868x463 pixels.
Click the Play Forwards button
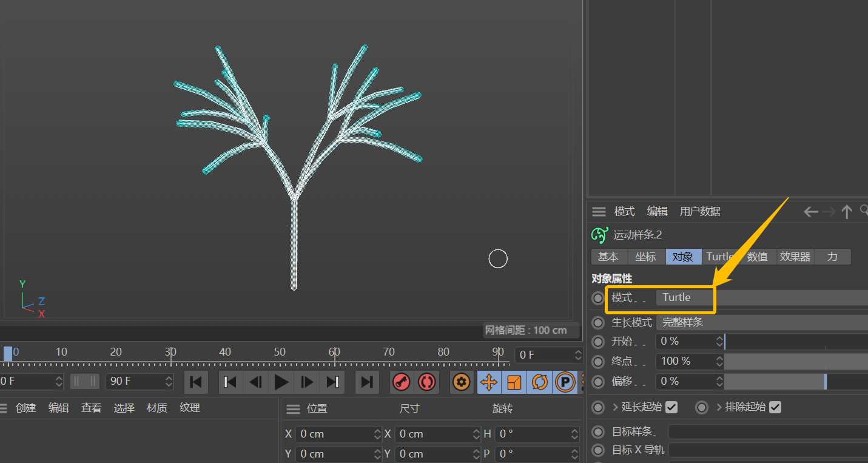tap(281, 382)
